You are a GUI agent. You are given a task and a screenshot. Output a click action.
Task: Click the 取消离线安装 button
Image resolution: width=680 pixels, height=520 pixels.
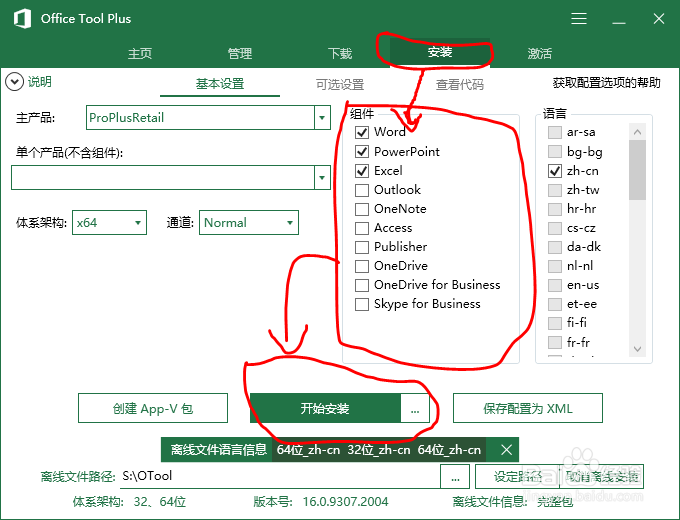click(602, 477)
